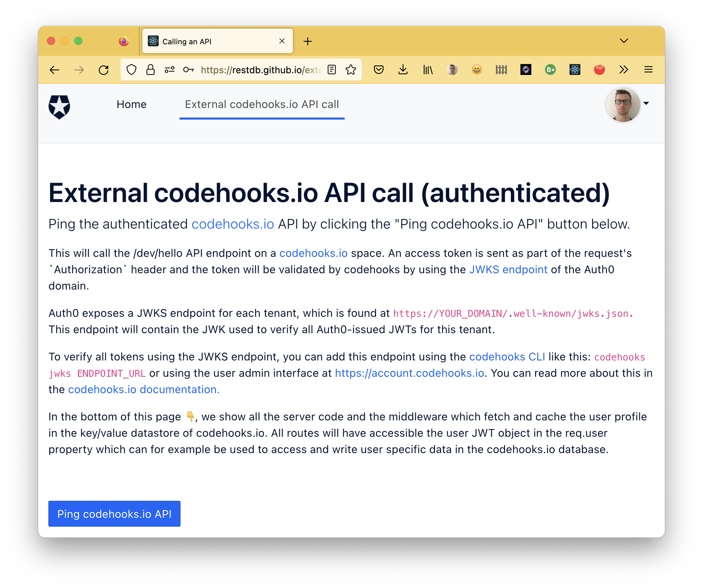Go back with the browser back arrow
The image size is (703, 588).
click(x=54, y=70)
